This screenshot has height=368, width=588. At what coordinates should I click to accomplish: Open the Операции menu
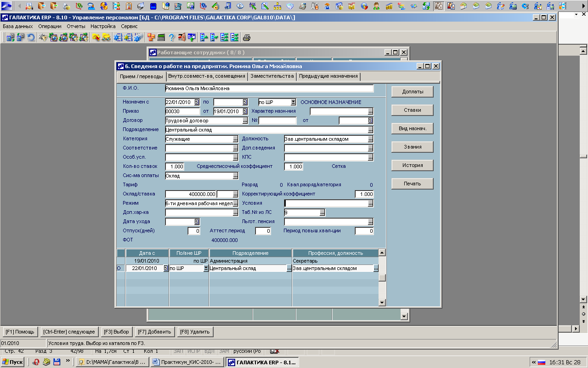[50, 26]
